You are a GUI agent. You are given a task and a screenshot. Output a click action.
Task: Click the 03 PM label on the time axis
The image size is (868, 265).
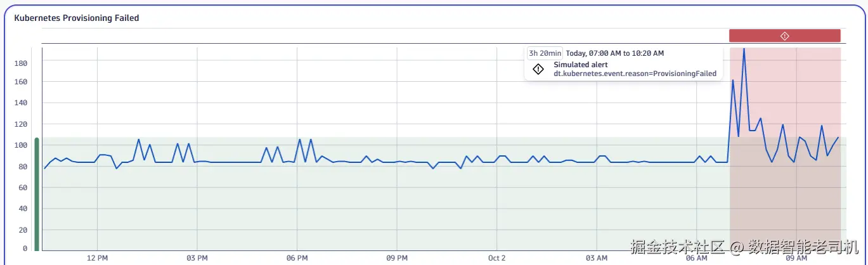point(197,258)
